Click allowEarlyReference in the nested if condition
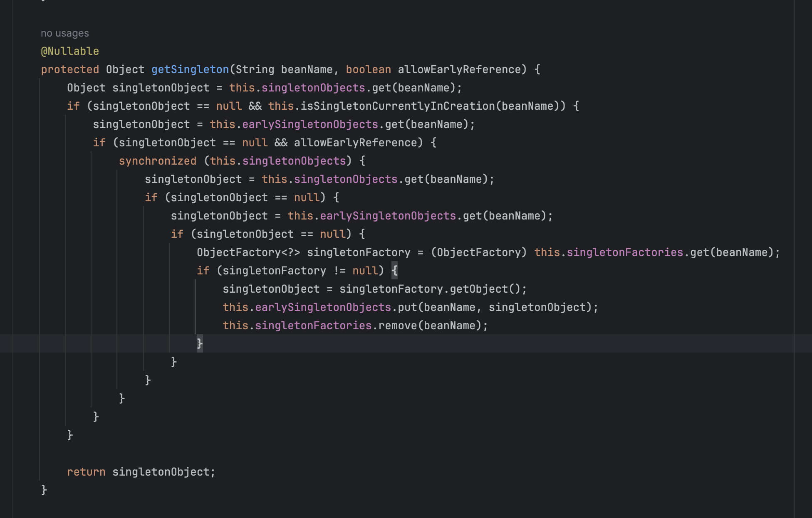 point(356,143)
